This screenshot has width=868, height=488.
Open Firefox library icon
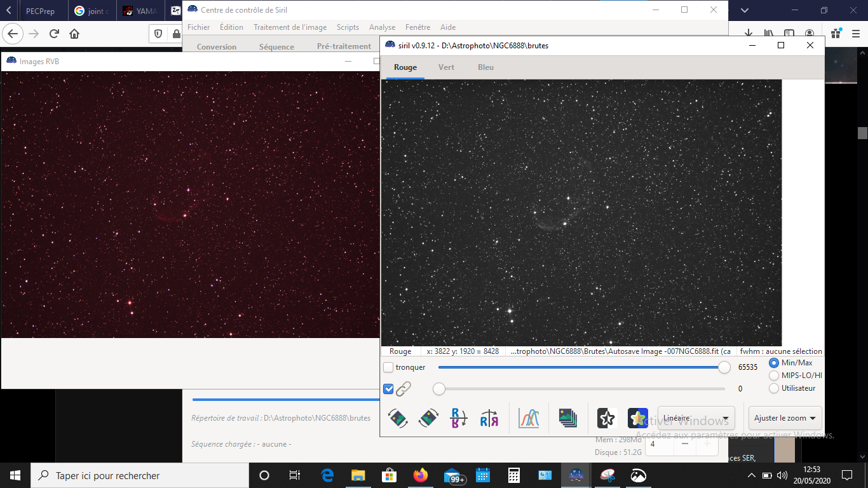point(769,34)
